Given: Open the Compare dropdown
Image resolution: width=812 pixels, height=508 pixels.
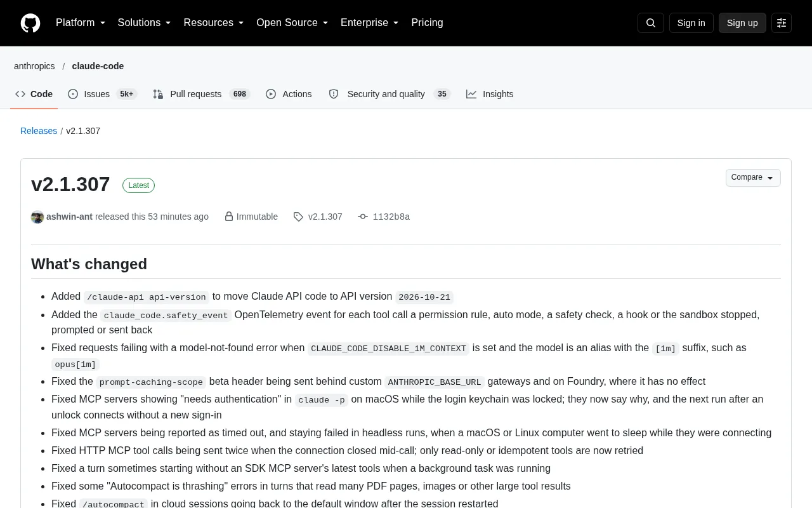Looking at the screenshot, I should [753, 178].
